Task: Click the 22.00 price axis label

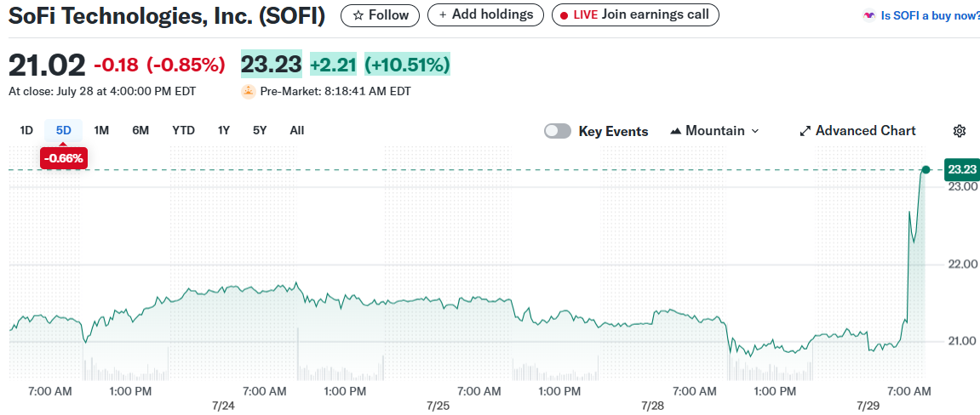Action: 962,264
